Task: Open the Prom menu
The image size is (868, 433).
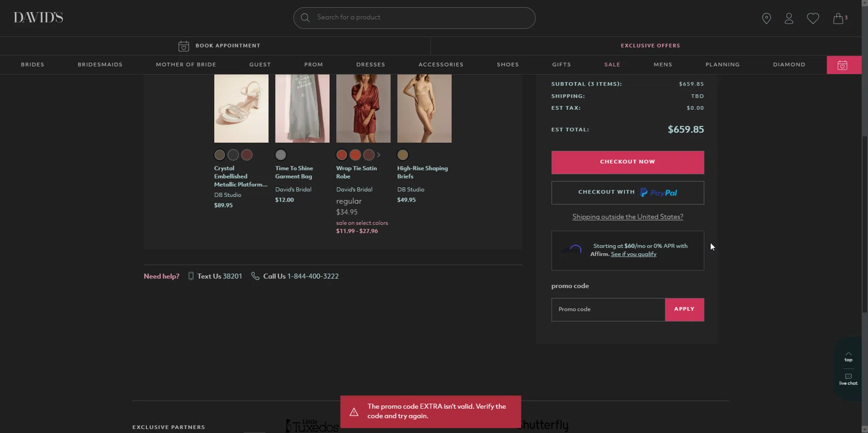Action: [x=314, y=65]
